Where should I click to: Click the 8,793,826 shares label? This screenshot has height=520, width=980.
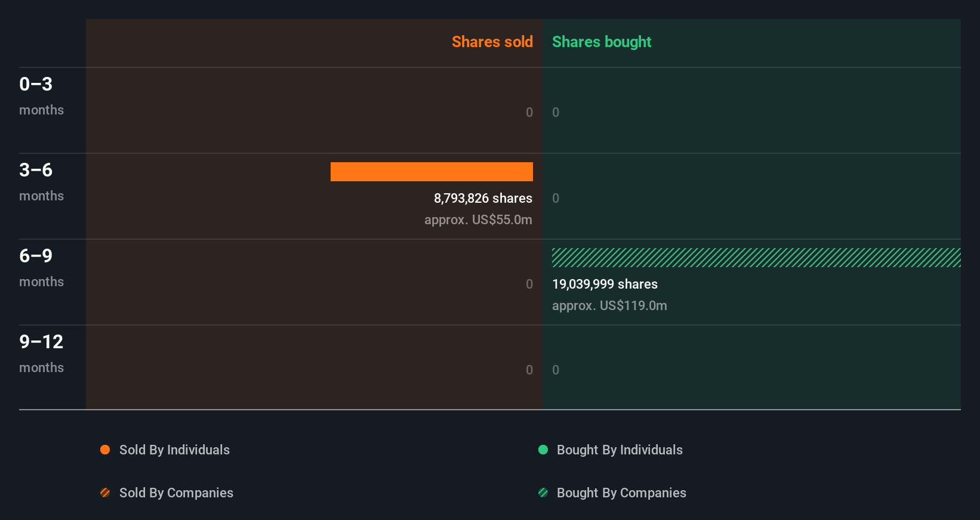pyautogui.click(x=483, y=198)
